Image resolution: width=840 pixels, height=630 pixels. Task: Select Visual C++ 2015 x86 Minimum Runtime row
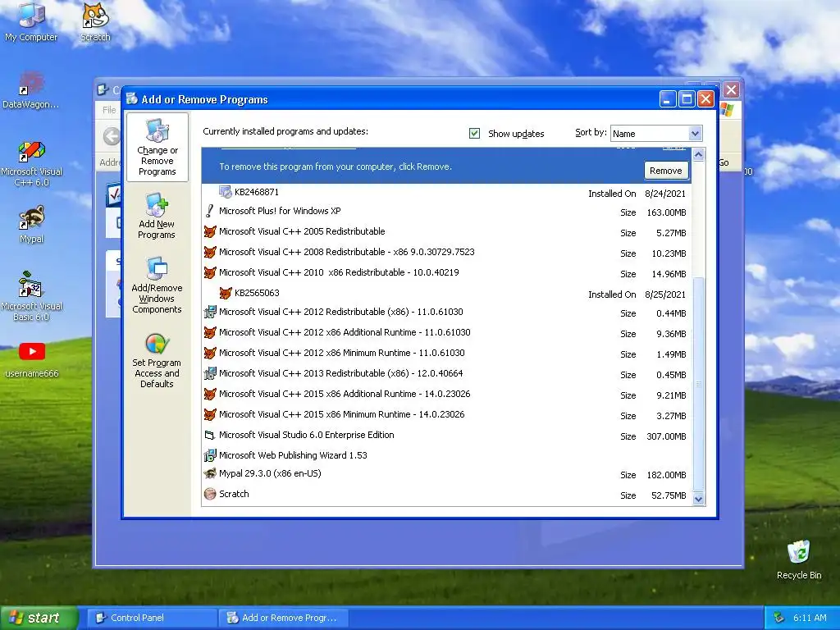tap(445, 414)
